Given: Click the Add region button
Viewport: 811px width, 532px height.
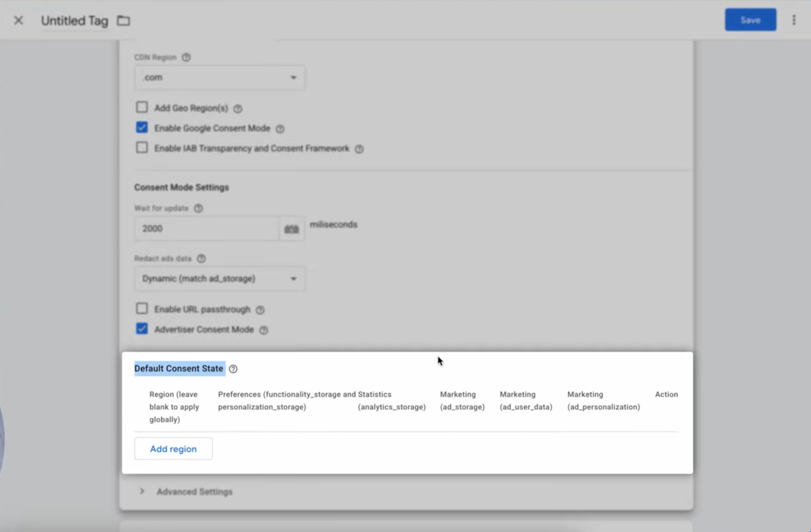Looking at the screenshot, I should coord(173,449).
